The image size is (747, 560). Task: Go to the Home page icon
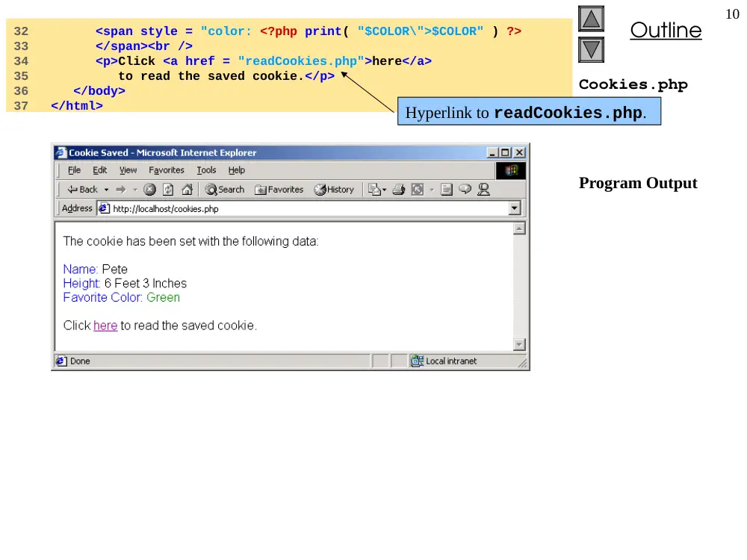click(x=187, y=190)
